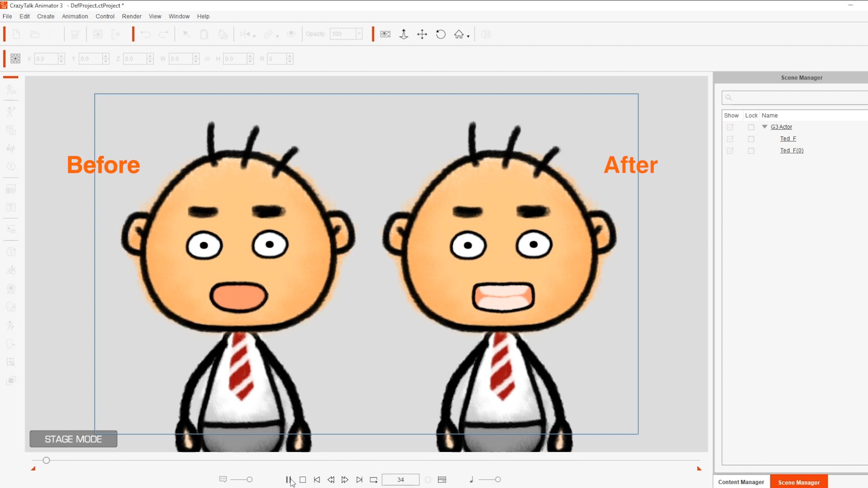Toggle Show checkbox for Ted_F
This screenshot has height=488, width=868.
730,139
